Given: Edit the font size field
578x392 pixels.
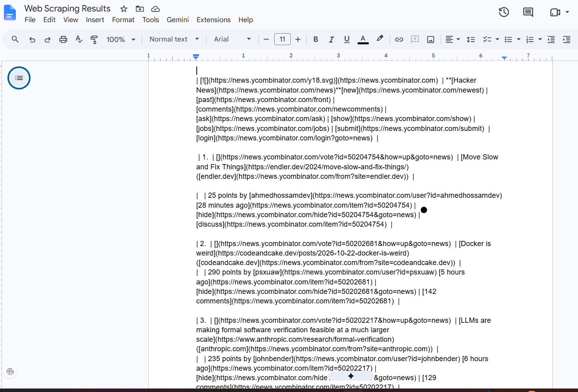Looking at the screenshot, I should click(x=282, y=39).
